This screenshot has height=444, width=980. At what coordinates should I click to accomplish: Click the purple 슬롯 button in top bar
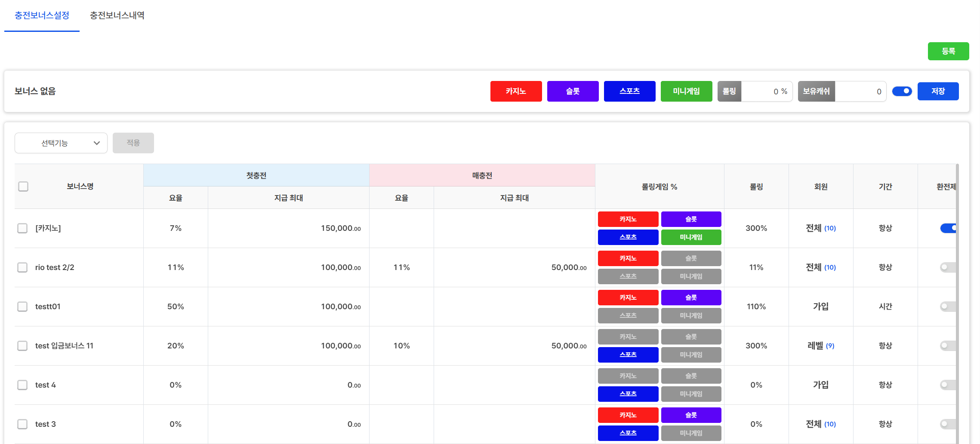click(x=573, y=91)
